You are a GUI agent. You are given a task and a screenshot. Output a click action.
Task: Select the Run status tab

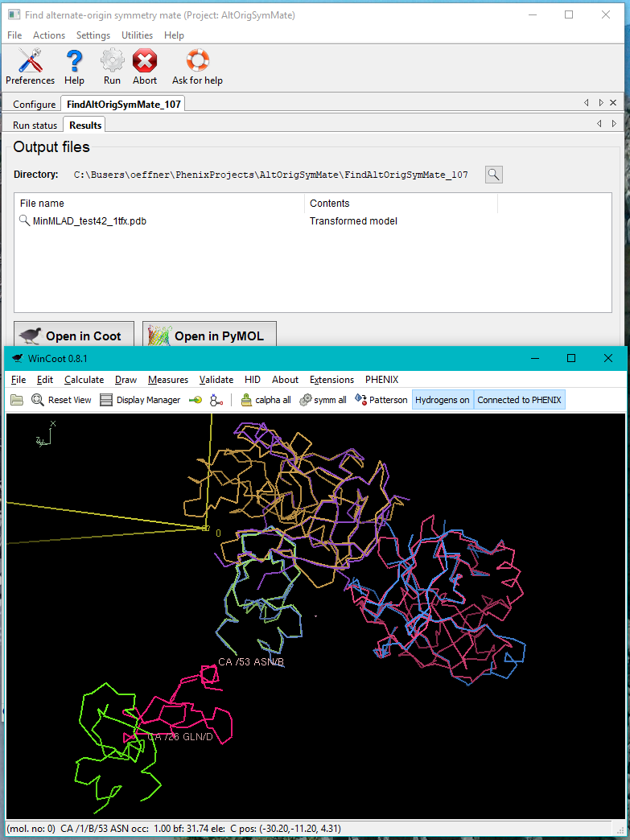(35, 126)
